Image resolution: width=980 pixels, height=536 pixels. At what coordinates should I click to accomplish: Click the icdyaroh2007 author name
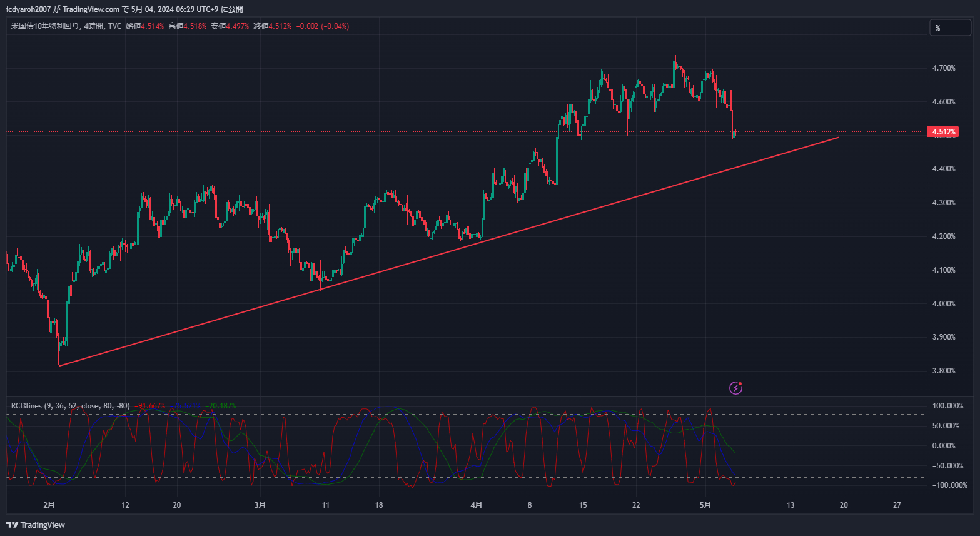tap(29, 9)
